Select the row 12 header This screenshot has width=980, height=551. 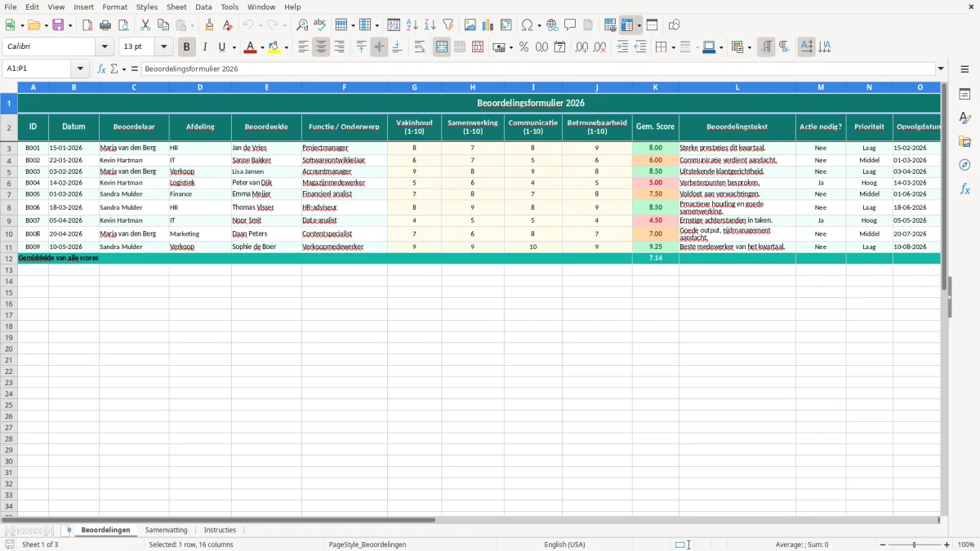(x=9, y=258)
